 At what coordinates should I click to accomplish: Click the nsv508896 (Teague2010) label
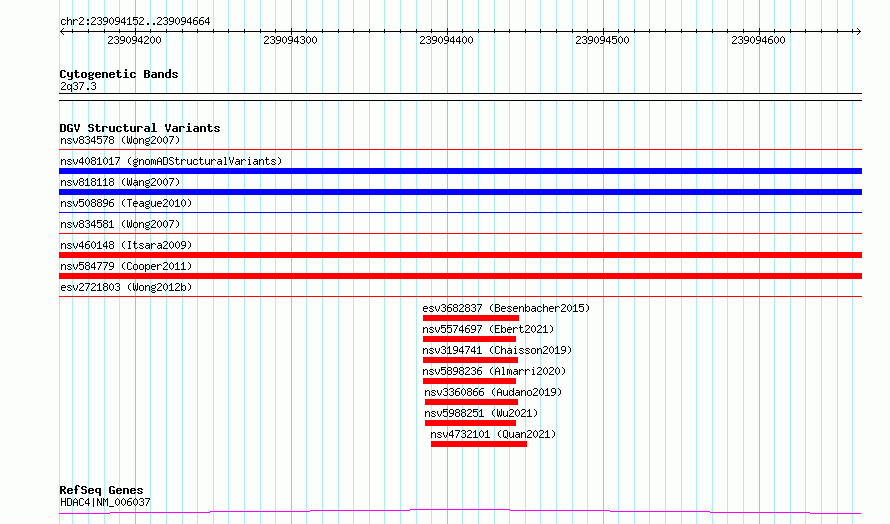click(x=126, y=203)
